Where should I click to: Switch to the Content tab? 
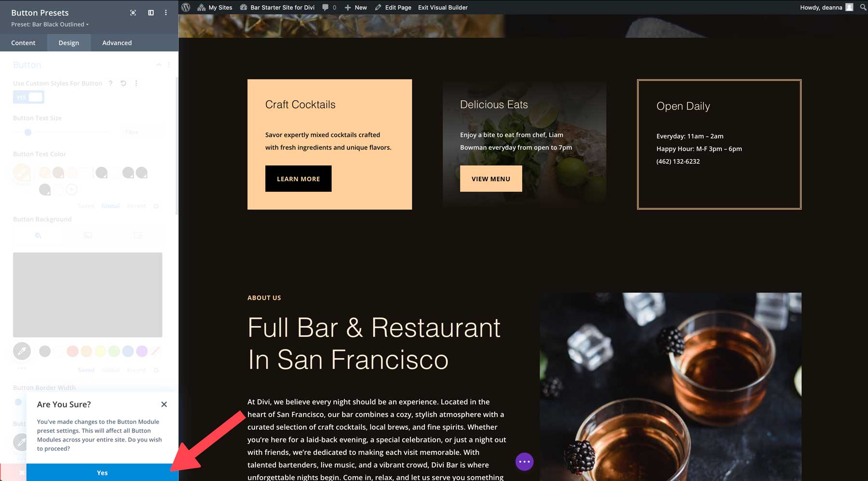pyautogui.click(x=23, y=42)
